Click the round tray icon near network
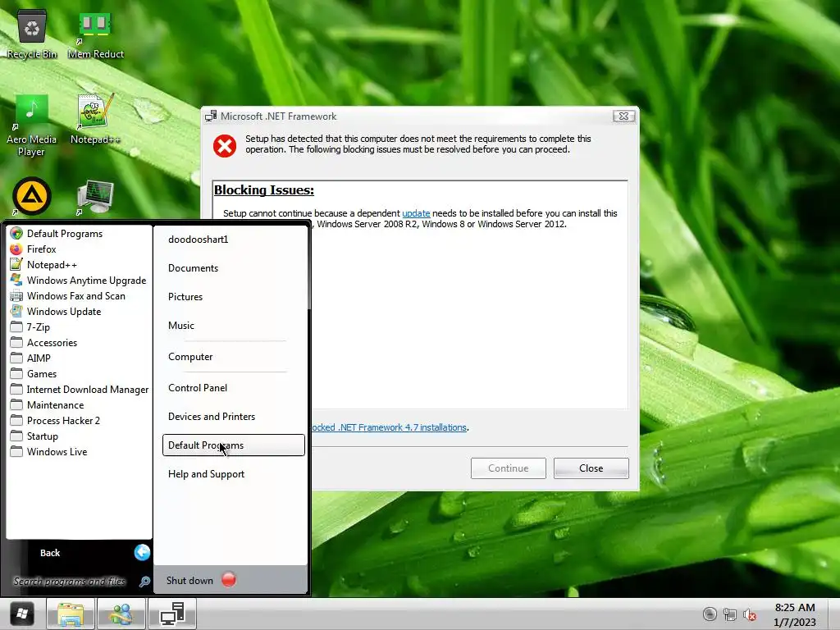This screenshot has width=840, height=630. pos(710,614)
